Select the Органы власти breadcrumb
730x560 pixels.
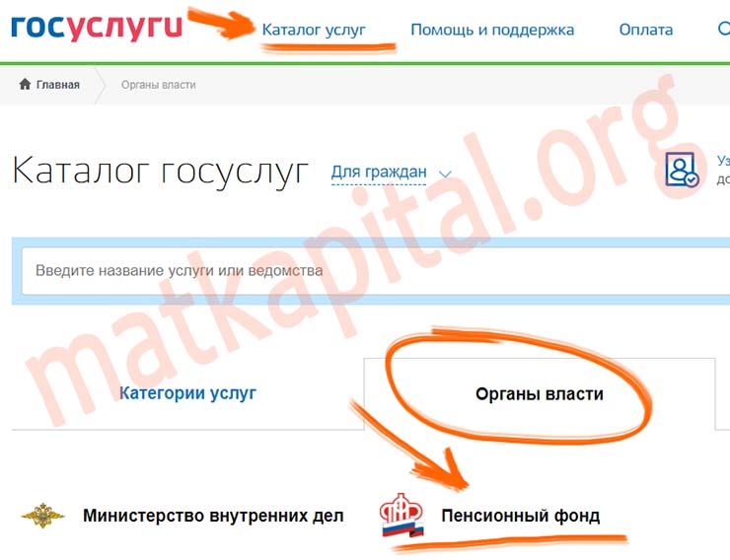(x=158, y=85)
